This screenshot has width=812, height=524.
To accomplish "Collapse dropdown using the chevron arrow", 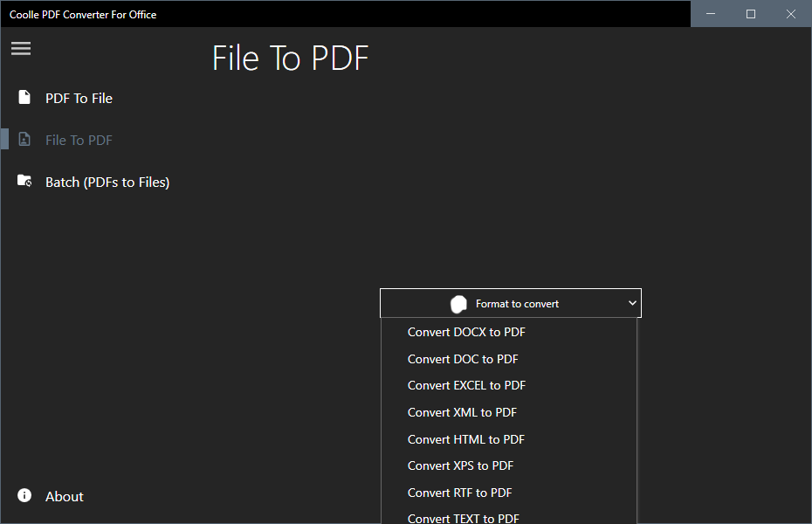I will [632, 304].
